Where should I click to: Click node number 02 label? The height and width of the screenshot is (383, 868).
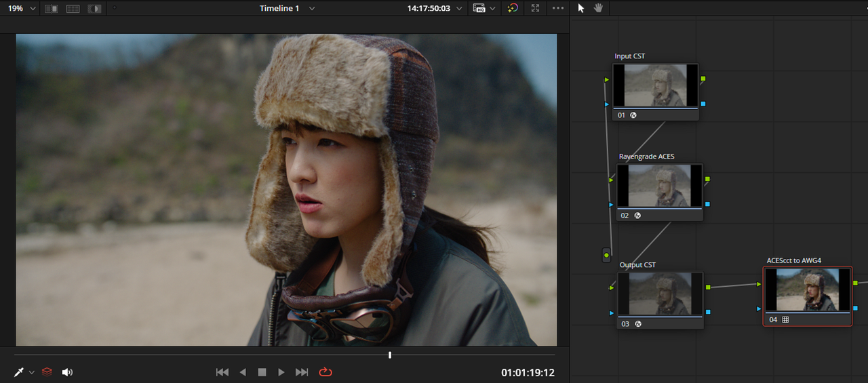(625, 216)
